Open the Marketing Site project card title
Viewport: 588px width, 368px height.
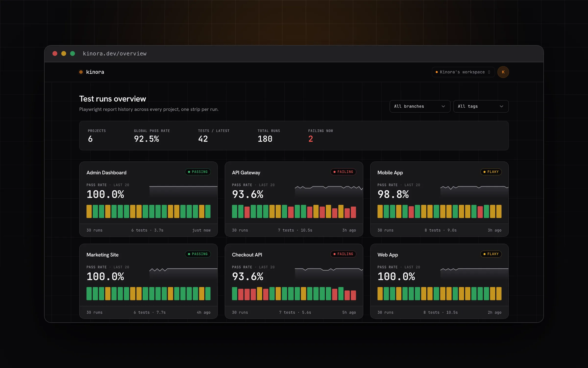[x=102, y=255]
